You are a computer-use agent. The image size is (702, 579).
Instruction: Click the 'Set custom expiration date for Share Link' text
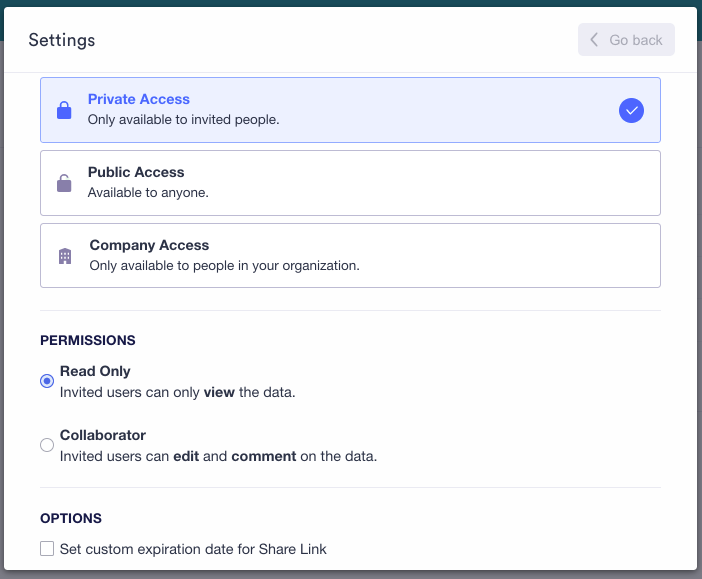(x=193, y=549)
